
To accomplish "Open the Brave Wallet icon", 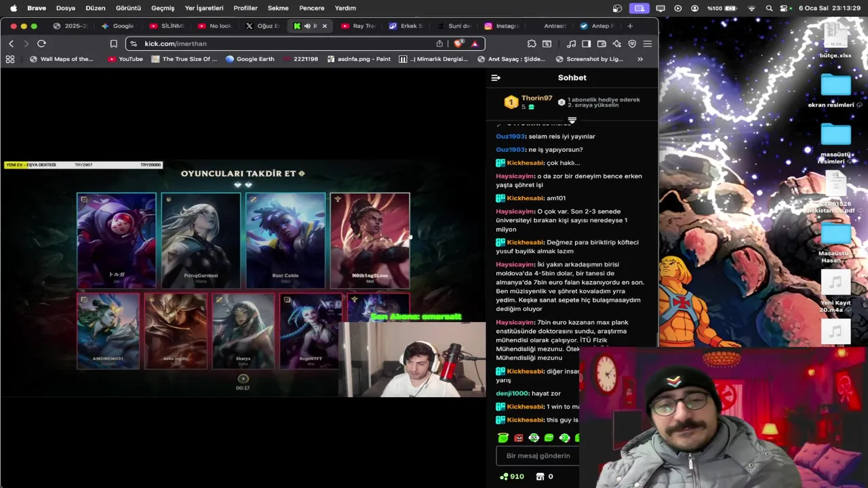I will [601, 43].
